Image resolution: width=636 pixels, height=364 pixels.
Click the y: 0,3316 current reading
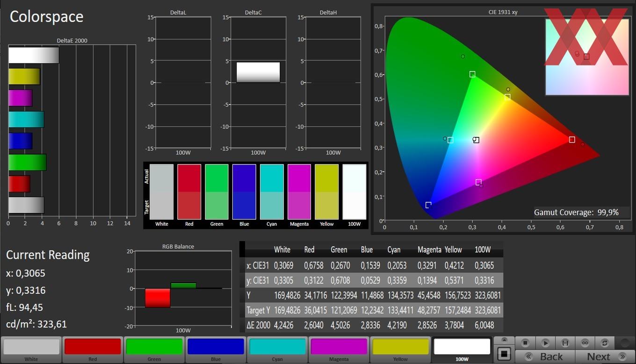(26, 290)
